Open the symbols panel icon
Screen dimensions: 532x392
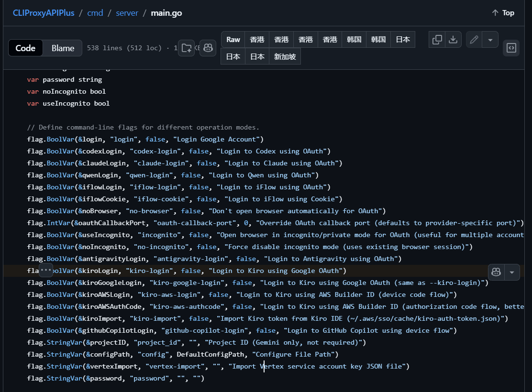click(511, 48)
